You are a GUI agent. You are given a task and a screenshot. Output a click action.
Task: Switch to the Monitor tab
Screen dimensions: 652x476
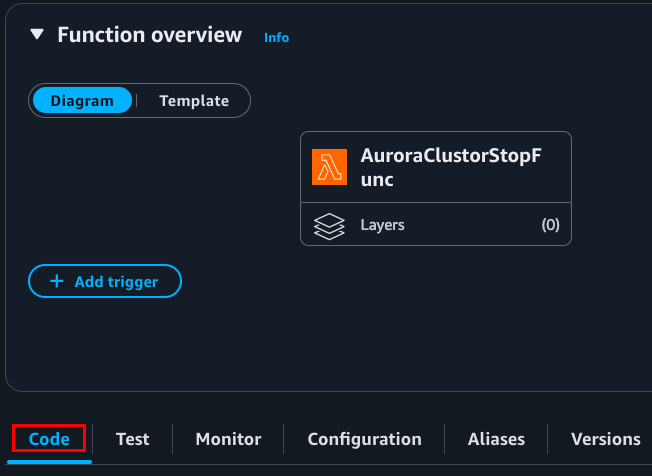point(228,439)
